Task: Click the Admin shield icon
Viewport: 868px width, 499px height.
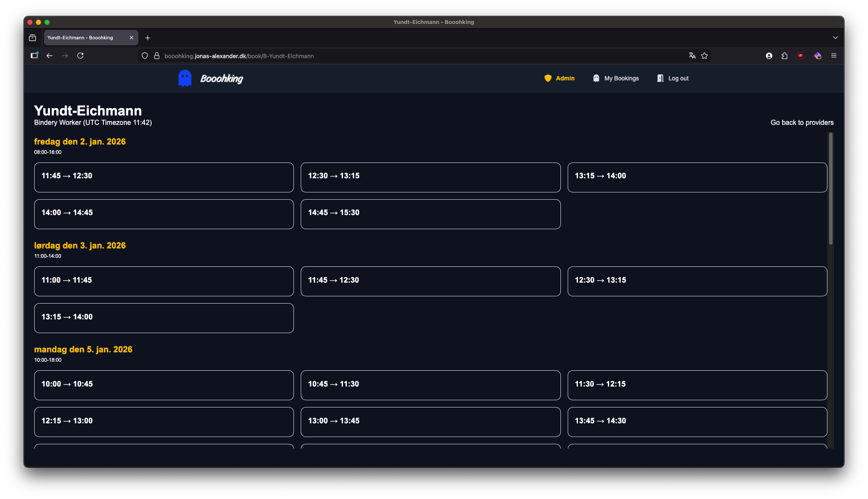Action: coord(548,78)
